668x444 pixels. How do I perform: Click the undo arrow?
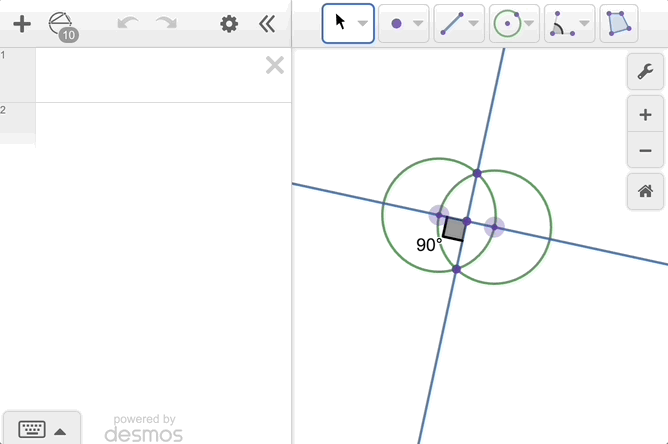[127, 24]
